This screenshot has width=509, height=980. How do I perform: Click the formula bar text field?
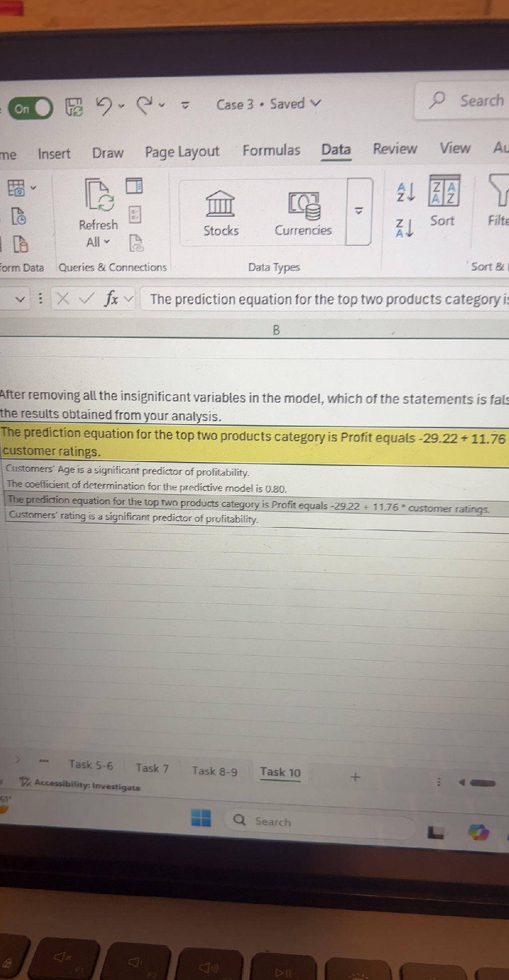pyautogui.click(x=325, y=299)
